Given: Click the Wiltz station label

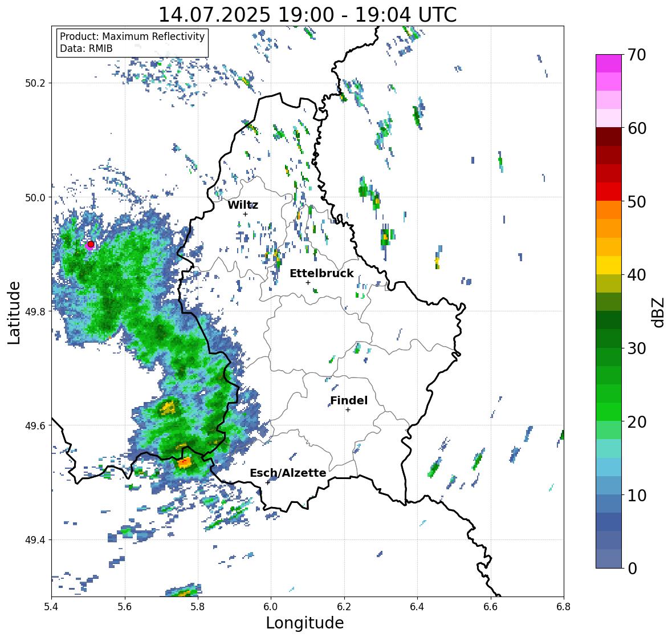Looking at the screenshot, I should [x=243, y=205].
